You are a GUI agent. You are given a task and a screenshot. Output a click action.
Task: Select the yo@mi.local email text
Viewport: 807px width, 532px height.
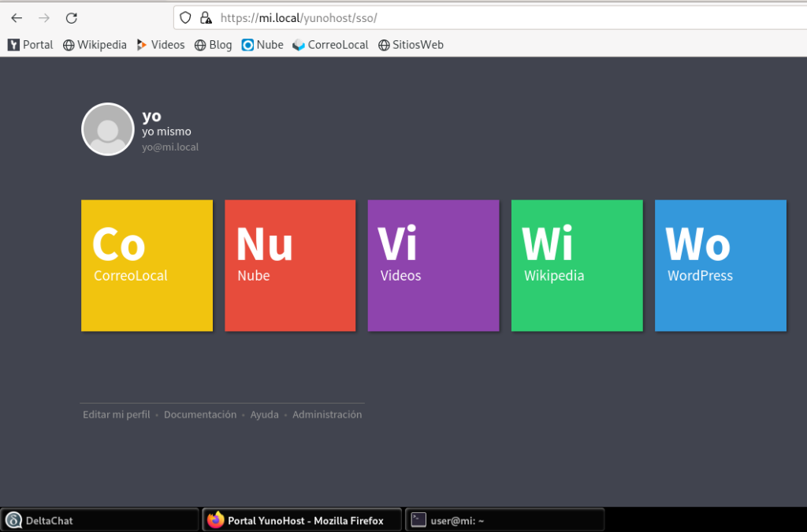(x=170, y=147)
